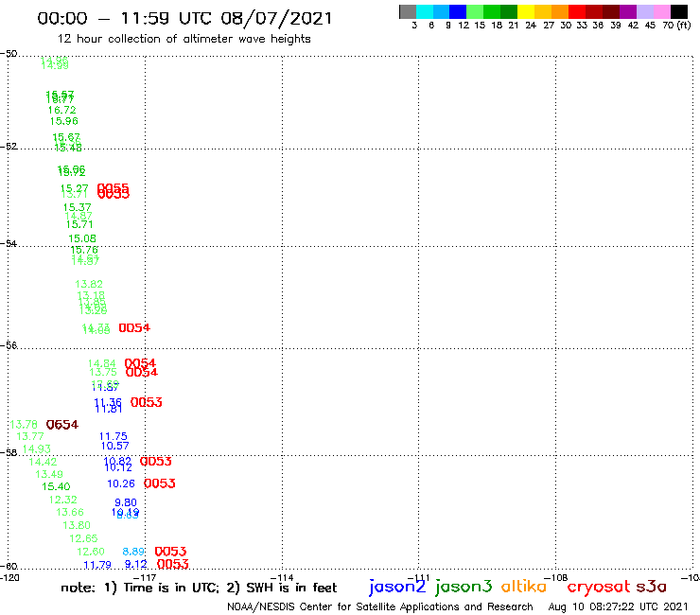700x615 pixels.
Task: Click the wave height value '12.60'
Action: click(91, 552)
